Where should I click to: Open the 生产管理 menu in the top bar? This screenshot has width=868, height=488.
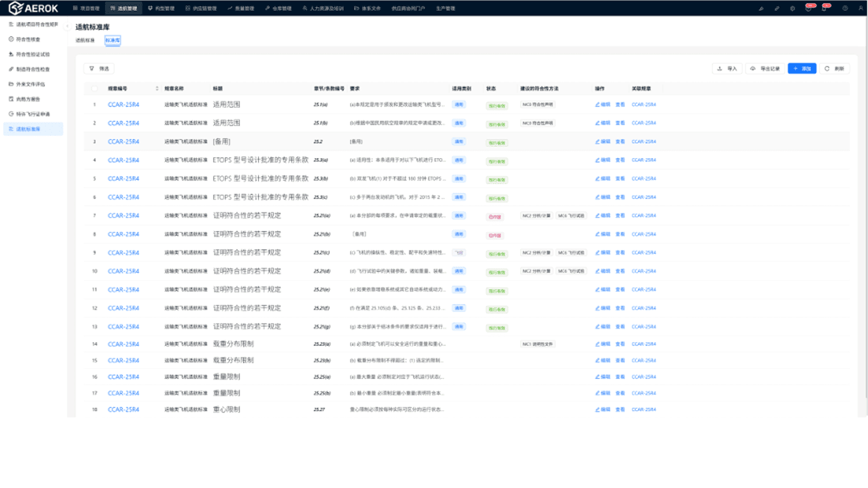(447, 8)
